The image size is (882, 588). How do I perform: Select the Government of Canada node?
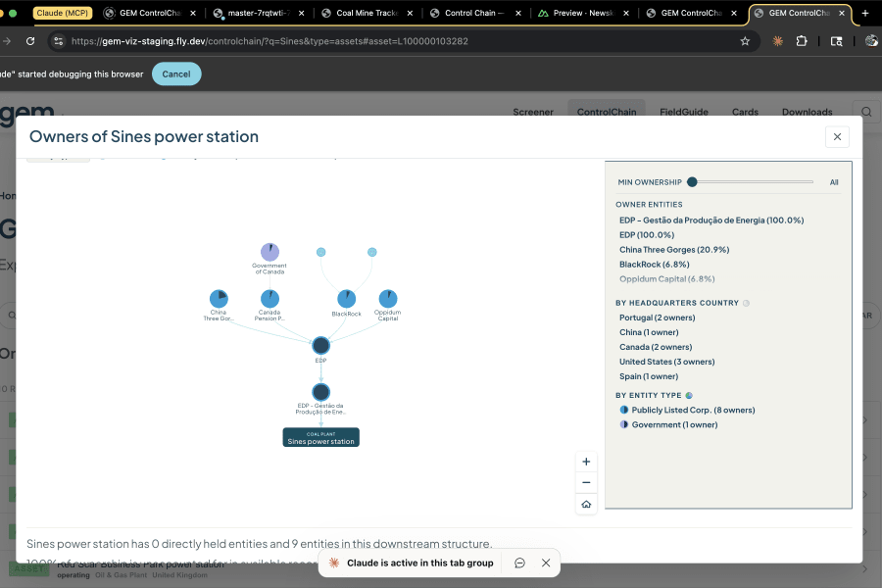click(269, 252)
